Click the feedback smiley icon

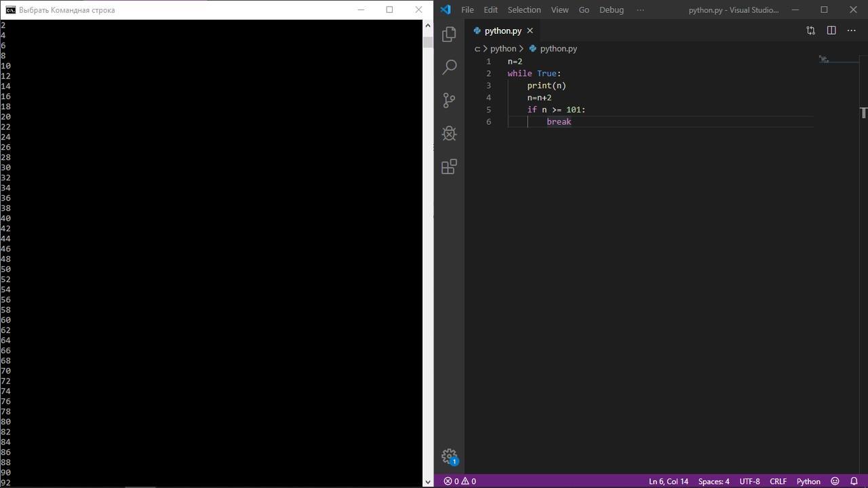pos(835,481)
